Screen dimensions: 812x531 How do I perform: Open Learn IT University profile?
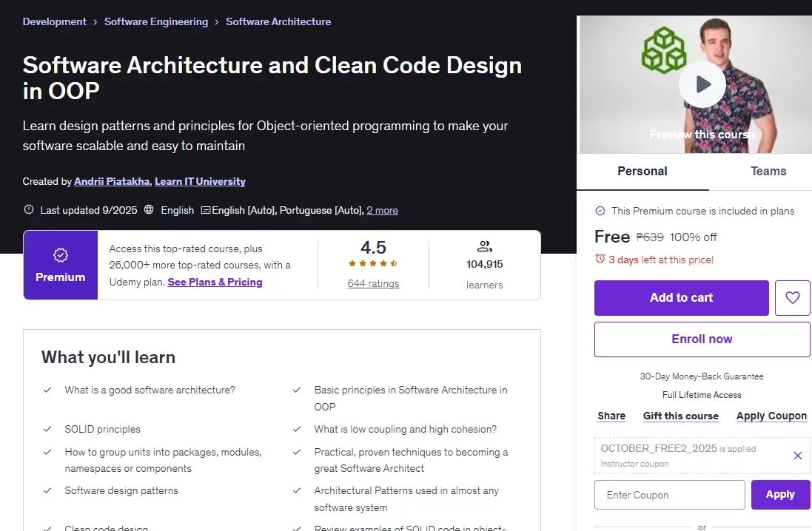point(200,182)
